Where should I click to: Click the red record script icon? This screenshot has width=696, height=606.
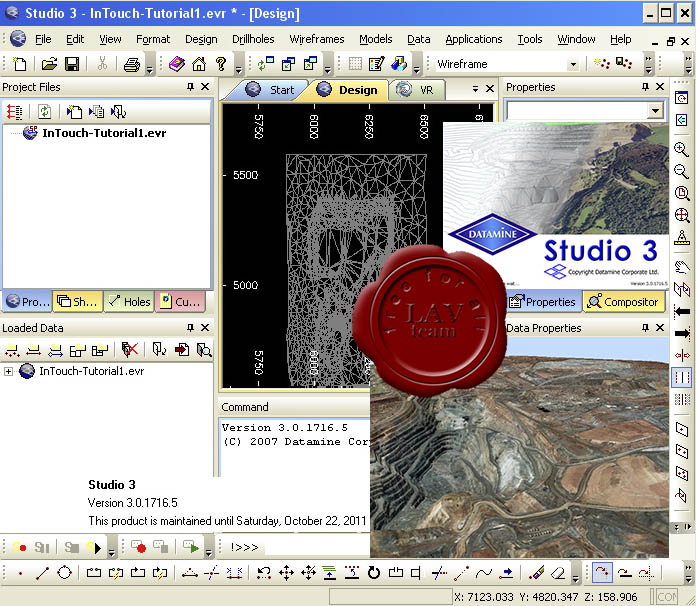tap(139, 547)
